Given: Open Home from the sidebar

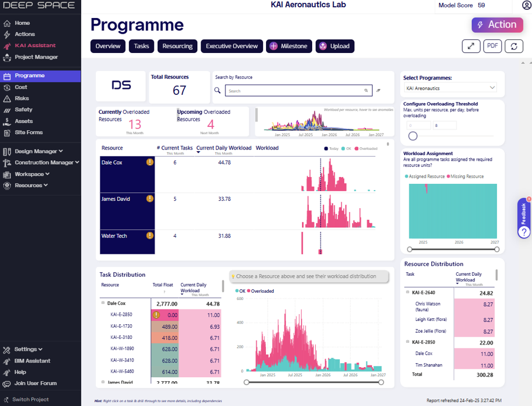Looking at the screenshot, I should (22, 23).
